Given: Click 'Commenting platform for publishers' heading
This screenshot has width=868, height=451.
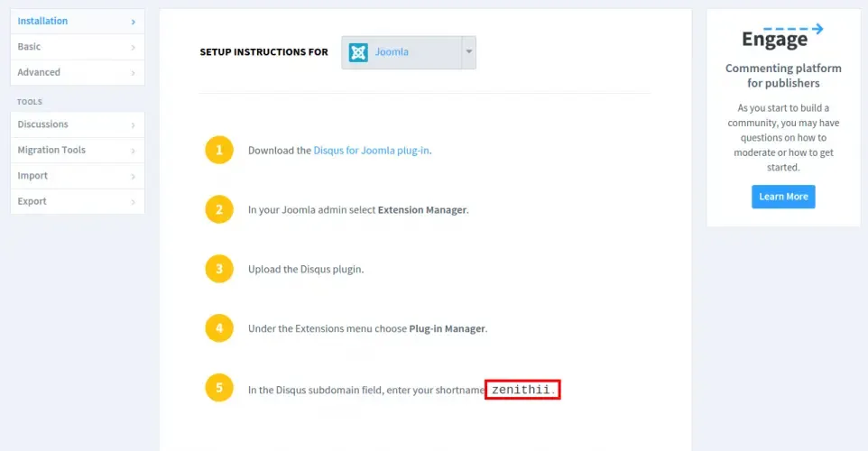Looking at the screenshot, I should point(783,76).
